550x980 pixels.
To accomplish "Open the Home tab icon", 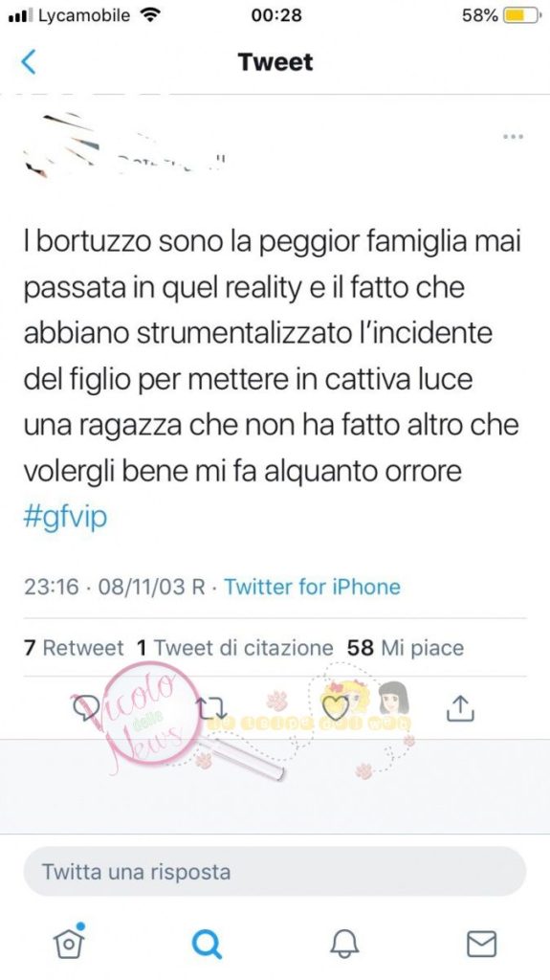I will 70,941.
